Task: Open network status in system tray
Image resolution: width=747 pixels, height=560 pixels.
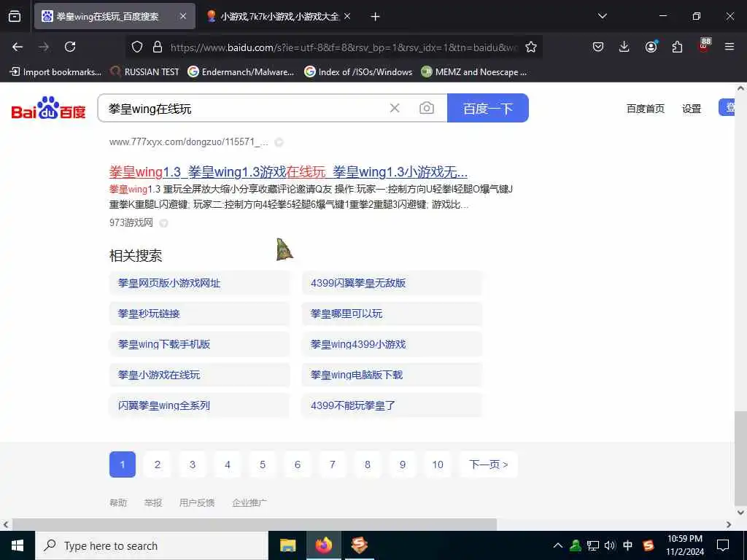Action: tap(592, 545)
